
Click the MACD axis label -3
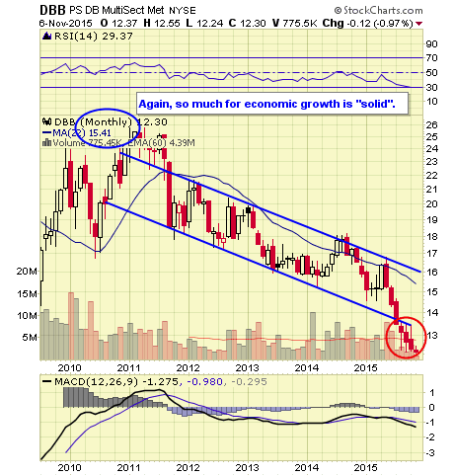[429, 453]
